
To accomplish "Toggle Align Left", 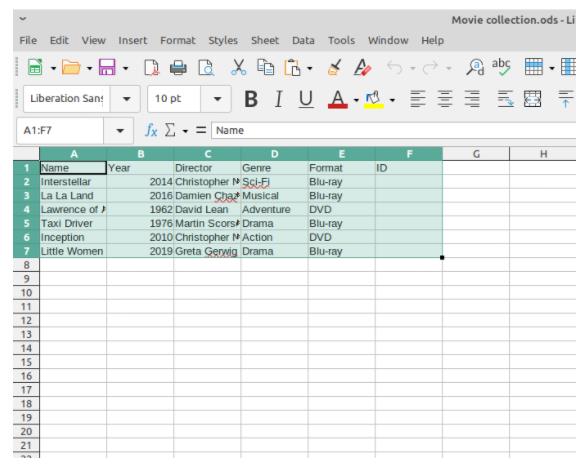I will click(418, 99).
